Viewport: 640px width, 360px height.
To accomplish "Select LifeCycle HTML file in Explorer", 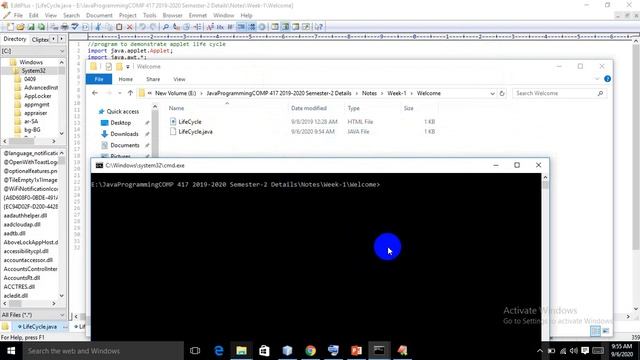I will 190,122.
